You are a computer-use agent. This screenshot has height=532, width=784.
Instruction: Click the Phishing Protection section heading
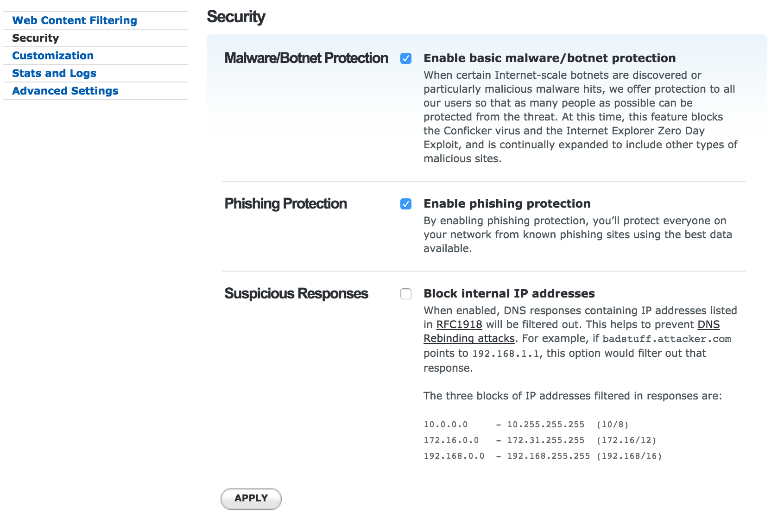[285, 203]
